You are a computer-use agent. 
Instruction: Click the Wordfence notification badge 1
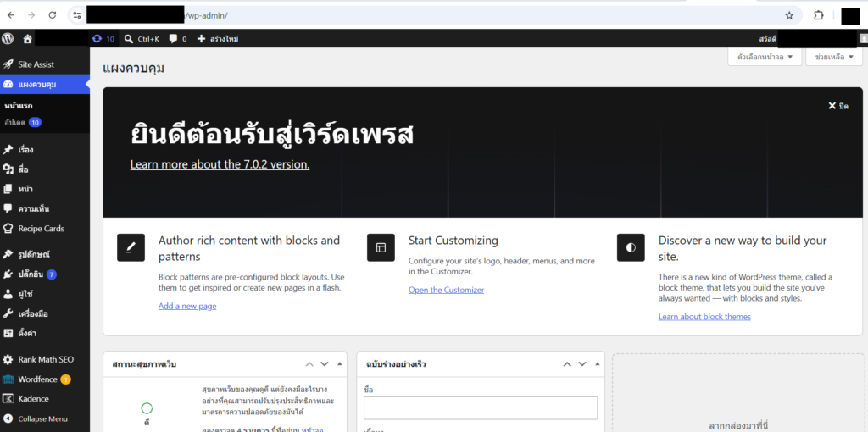[65, 379]
